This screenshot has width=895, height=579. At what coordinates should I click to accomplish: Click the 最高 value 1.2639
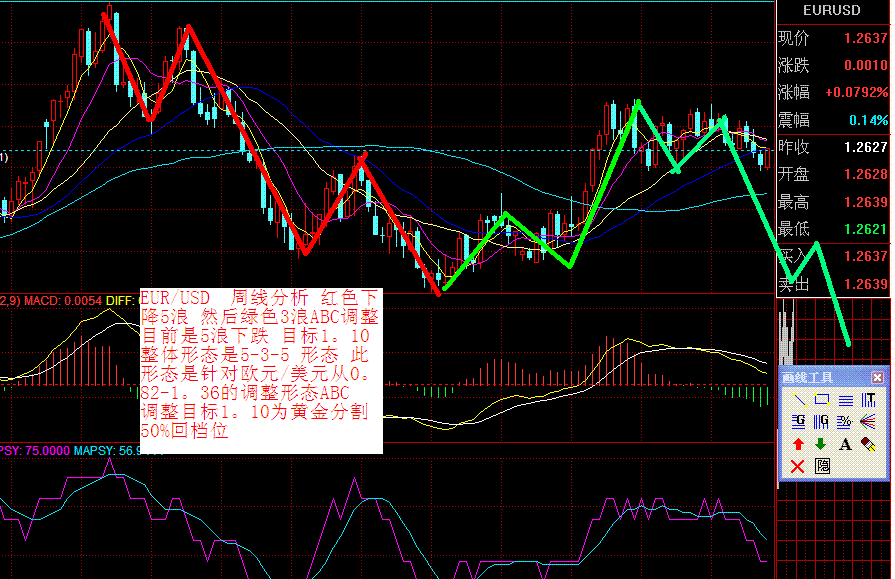pos(866,202)
